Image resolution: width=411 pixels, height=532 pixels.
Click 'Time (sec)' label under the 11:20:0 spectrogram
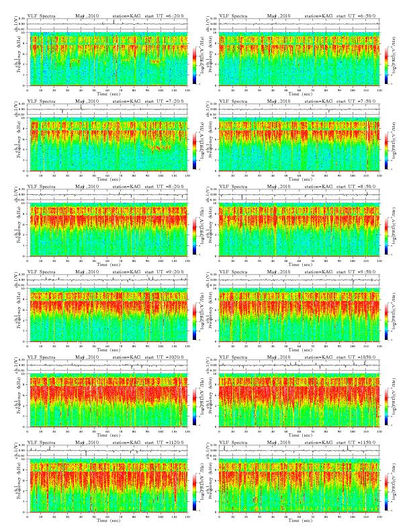[109, 521]
